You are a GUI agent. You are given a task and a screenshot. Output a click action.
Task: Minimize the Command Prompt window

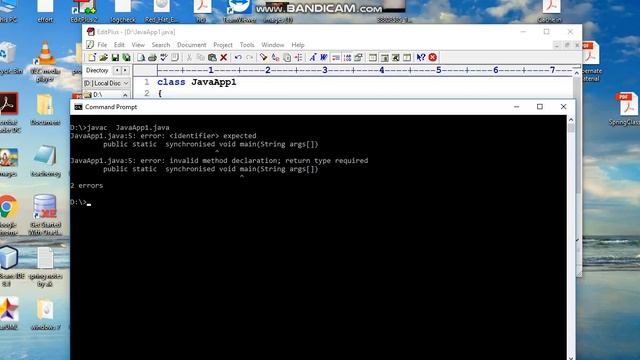coord(516,107)
